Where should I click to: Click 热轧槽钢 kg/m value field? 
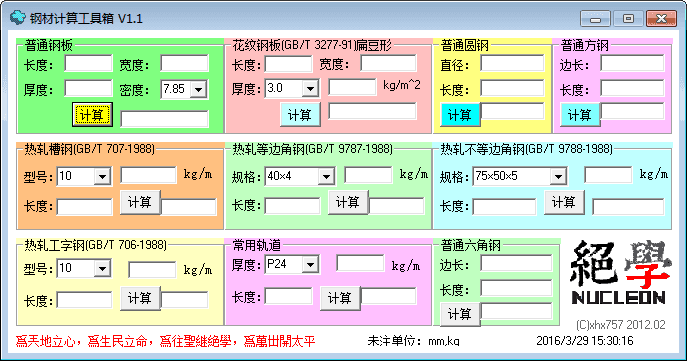(149, 175)
